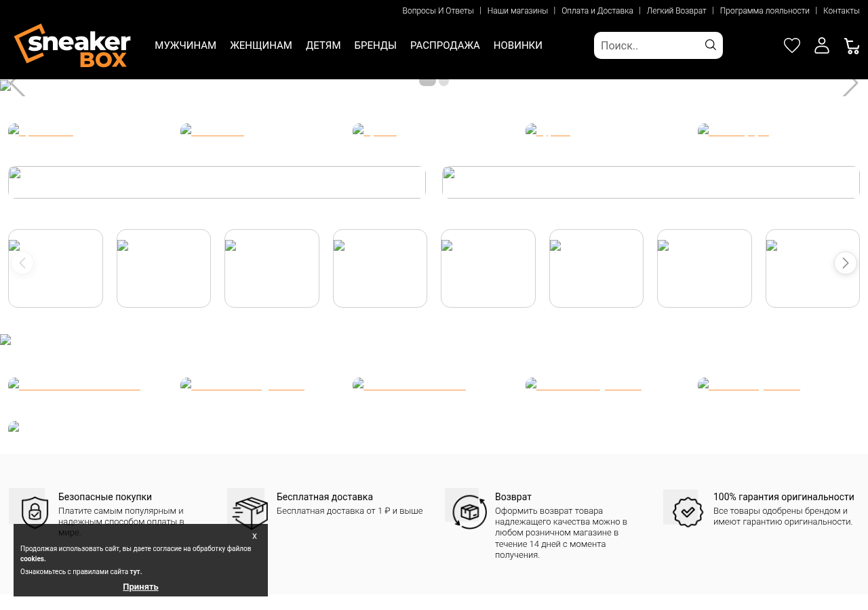Accept cookies with the Принять button
Image resolution: width=868 pixels, height=610 pixels.
point(140,587)
